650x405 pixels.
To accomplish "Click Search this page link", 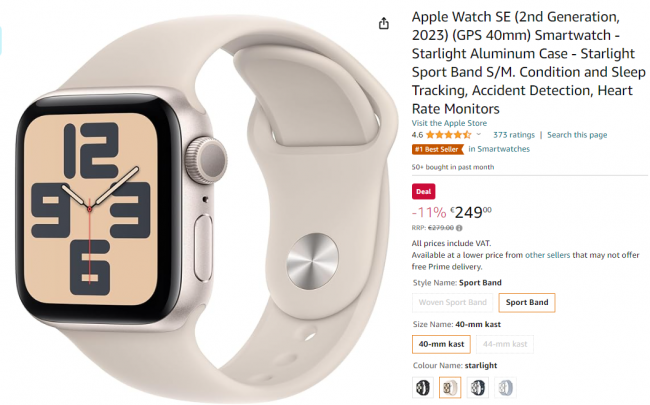I will 577,135.
